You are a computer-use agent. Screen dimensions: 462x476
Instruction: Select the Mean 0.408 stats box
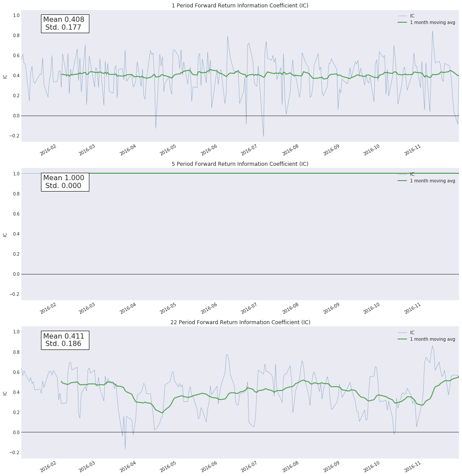click(65, 24)
